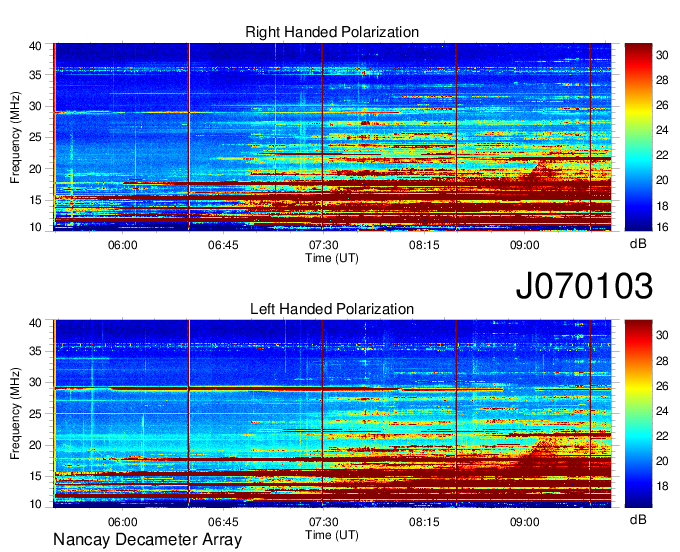The image size is (680, 552).
Task: Click the Left Handed Polarization spectrogram image
Action: (332, 414)
